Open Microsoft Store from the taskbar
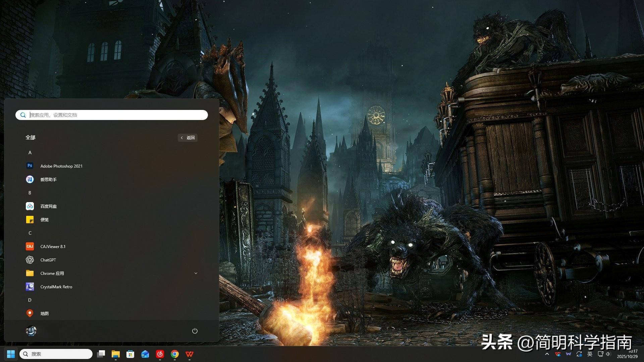644x362 pixels. (130, 354)
